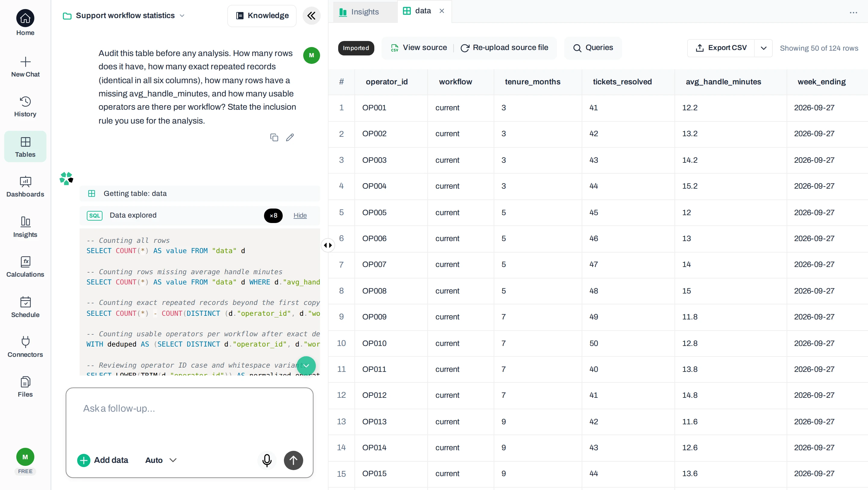Open the Export CSV dropdown arrow
This screenshot has height=490, width=868.
[763, 48]
